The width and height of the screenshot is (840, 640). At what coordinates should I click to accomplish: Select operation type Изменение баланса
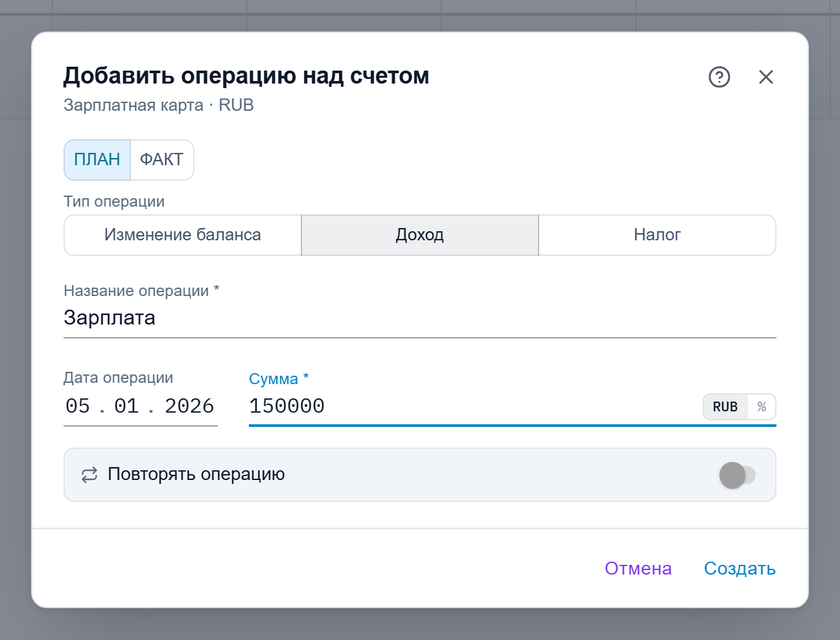click(x=183, y=235)
